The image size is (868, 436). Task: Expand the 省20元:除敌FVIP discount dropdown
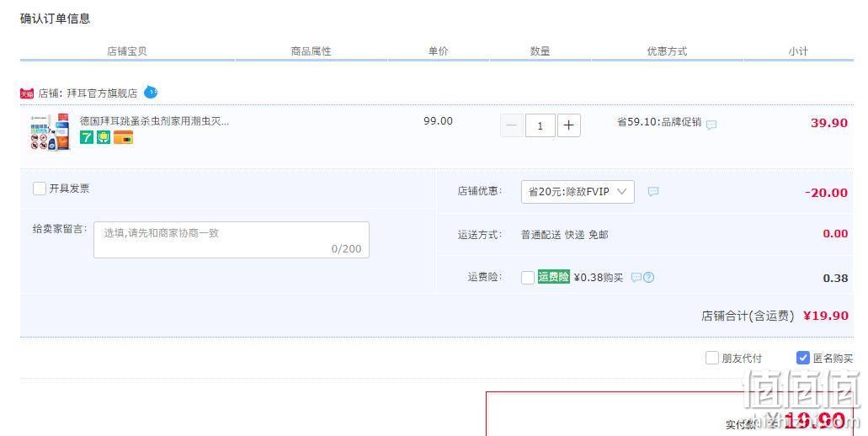click(578, 192)
